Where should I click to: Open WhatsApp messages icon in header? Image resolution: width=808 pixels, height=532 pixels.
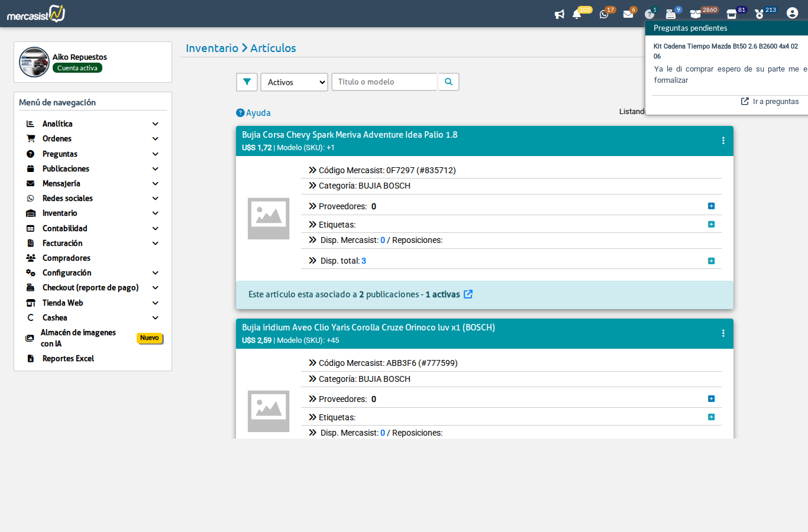(x=604, y=14)
